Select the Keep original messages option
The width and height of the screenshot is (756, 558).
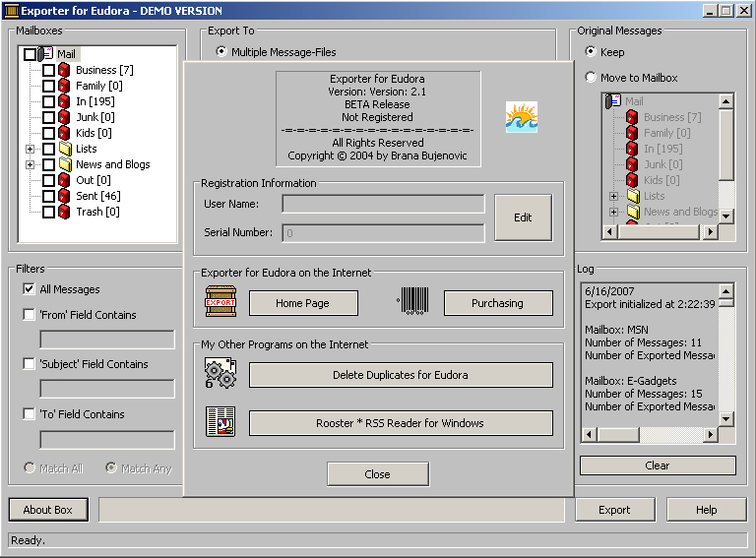click(591, 51)
